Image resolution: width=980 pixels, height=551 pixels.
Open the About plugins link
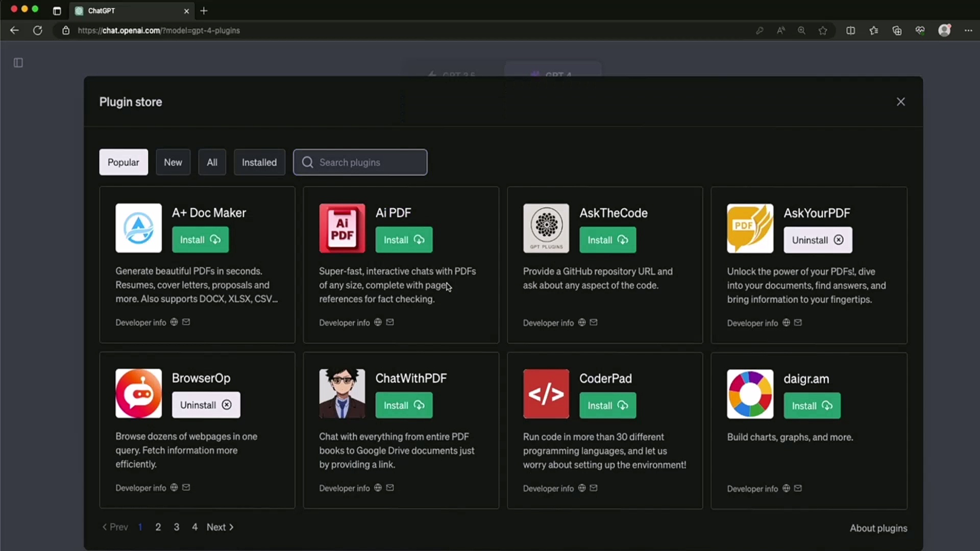(878, 528)
